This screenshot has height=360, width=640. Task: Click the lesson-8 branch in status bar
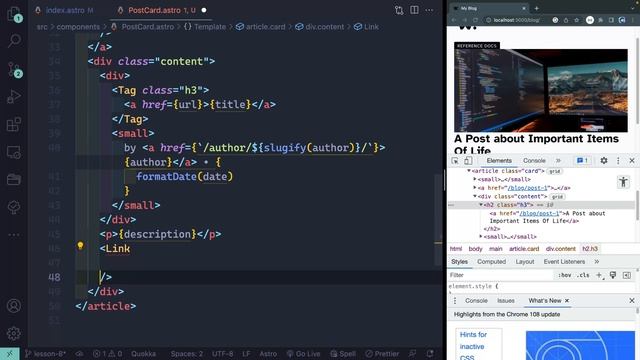pos(46,353)
